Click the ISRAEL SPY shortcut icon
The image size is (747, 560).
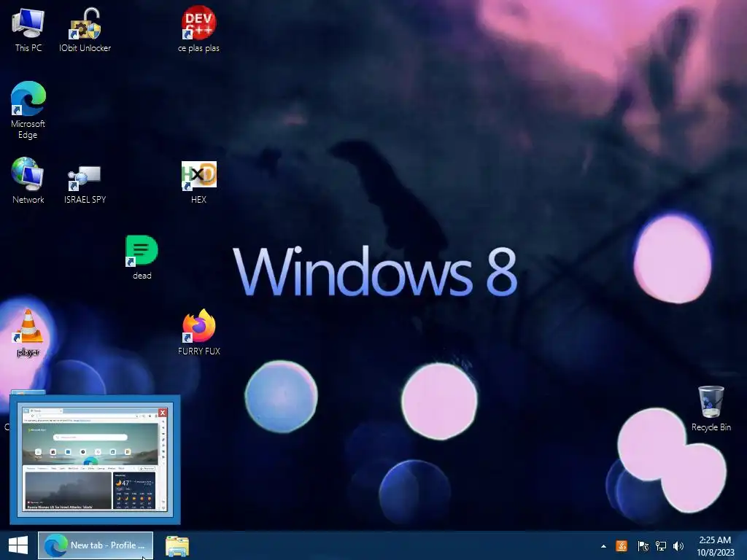point(85,184)
